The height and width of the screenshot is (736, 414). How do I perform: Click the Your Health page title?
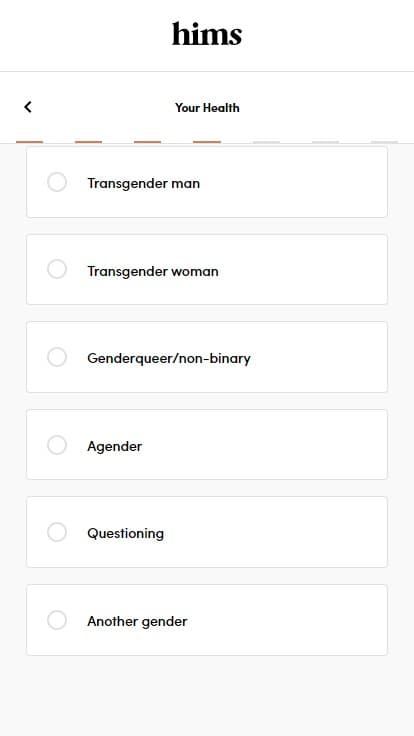pyautogui.click(x=207, y=107)
